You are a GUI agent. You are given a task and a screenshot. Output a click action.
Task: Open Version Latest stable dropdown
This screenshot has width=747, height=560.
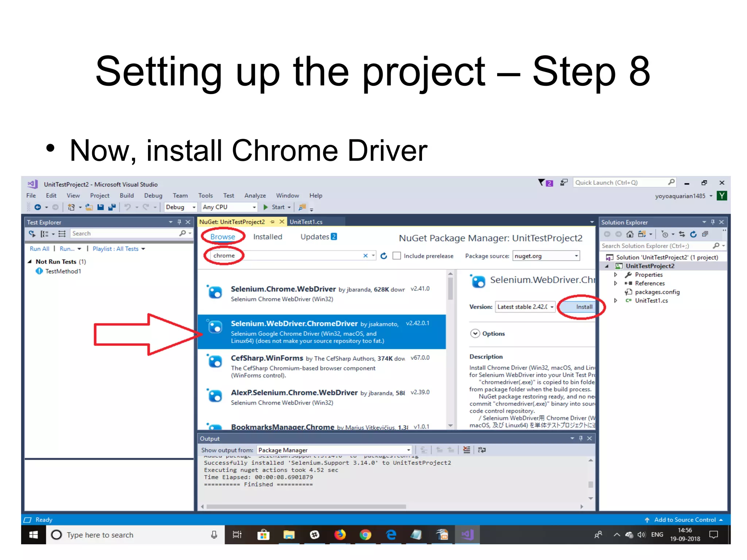[x=525, y=307]
